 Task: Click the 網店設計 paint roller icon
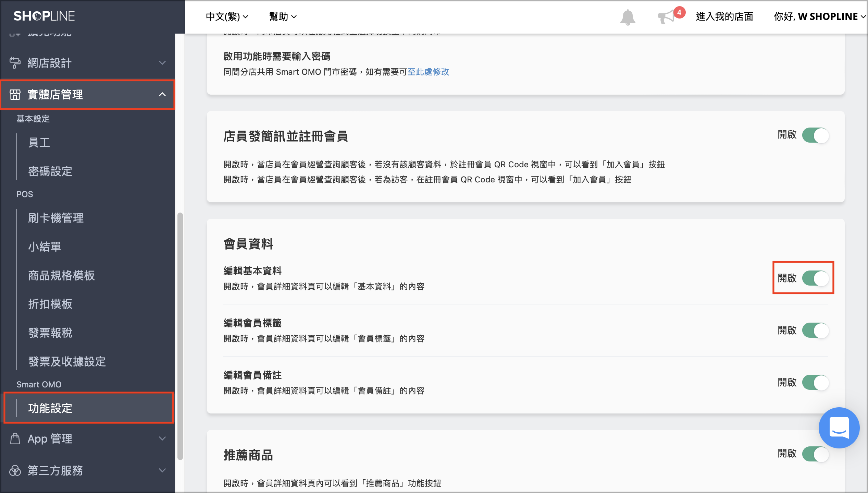click(x=15, y=63)
